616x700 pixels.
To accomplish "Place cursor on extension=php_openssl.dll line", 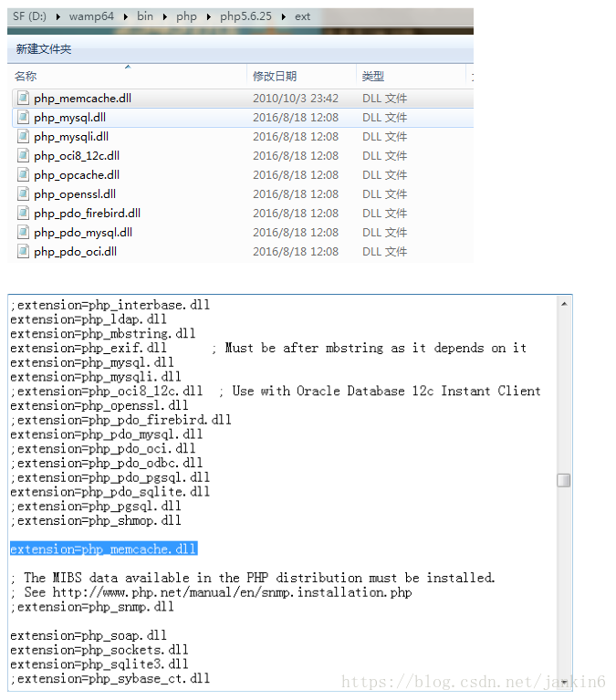I will coord(99,406).
